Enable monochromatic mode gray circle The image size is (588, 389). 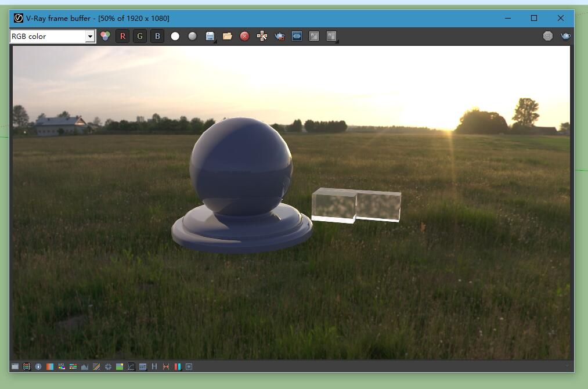[x=192, y=37]
